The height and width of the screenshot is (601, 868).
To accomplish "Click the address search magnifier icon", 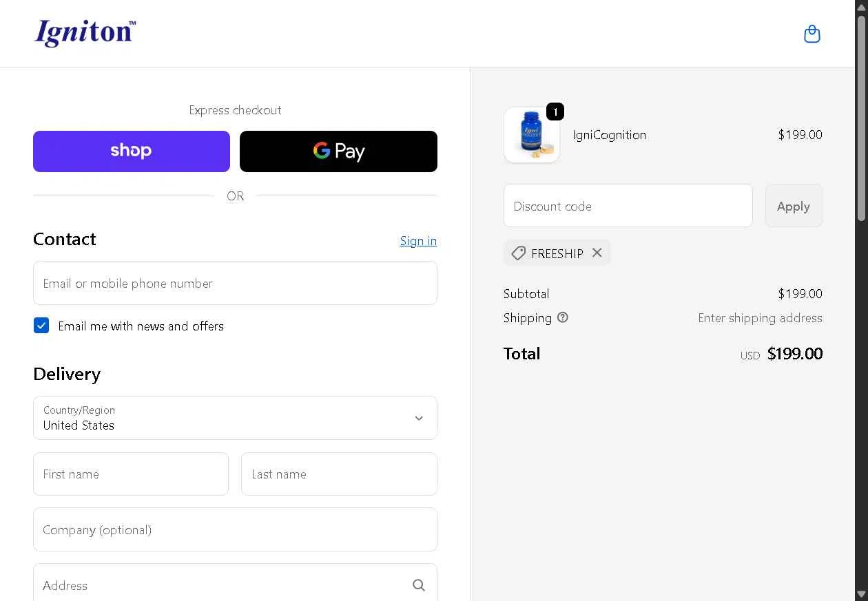I will [x=419, y=585].
